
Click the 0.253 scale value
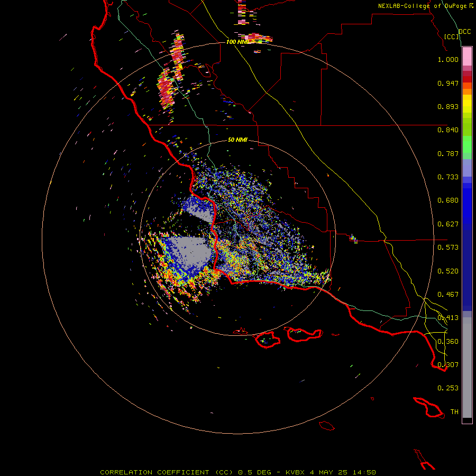click(x=448, y=388)
